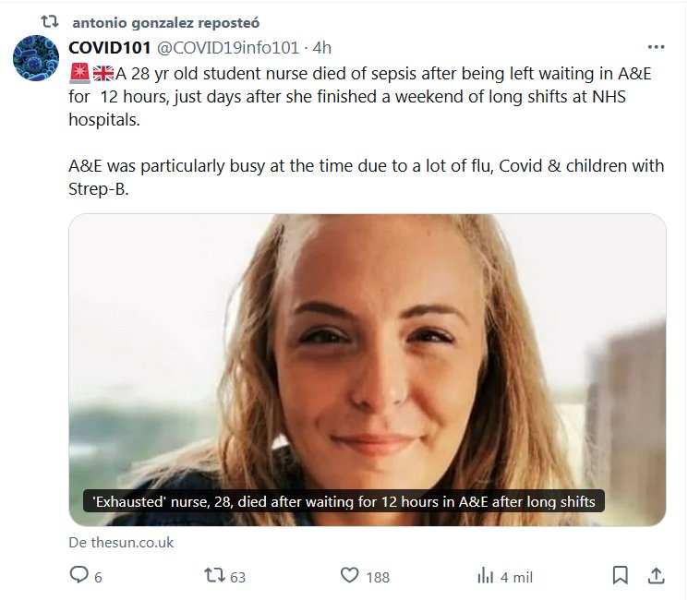700x600 pixels.
Task: Click the @COVID19info101 handle
Action: (229, 47)
